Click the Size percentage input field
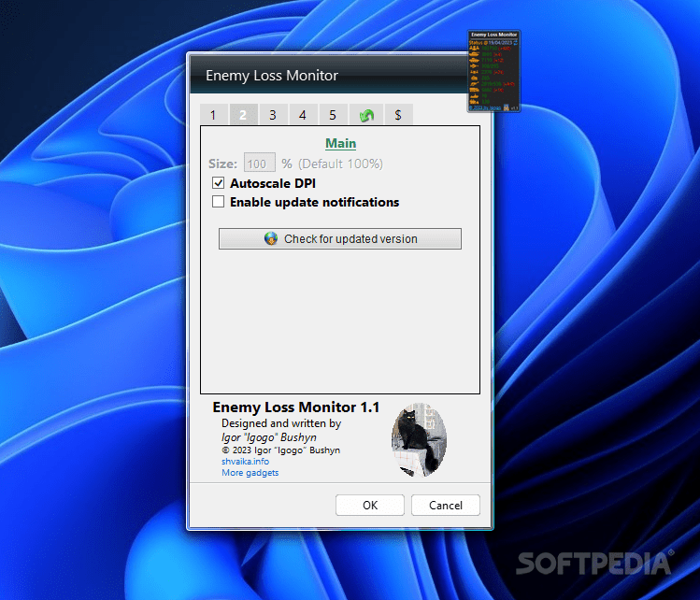Screen dimensions: 700x600 coord(260,163)
